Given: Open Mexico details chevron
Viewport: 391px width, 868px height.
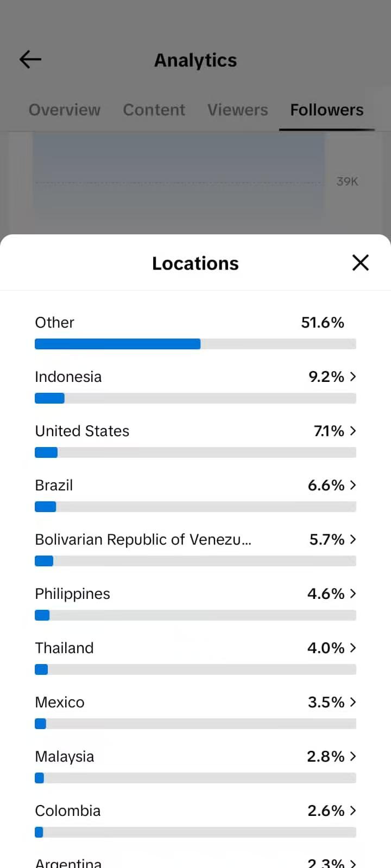Looking at the screenshot, I should tap(353, 702).
